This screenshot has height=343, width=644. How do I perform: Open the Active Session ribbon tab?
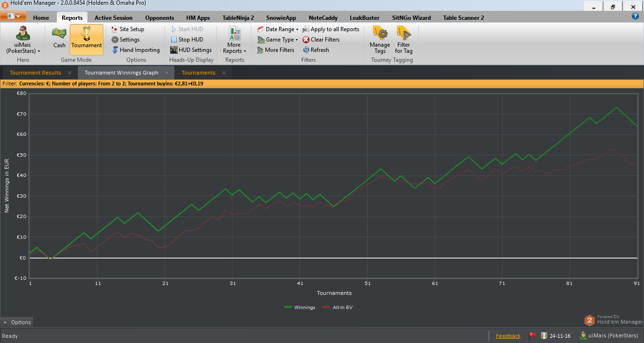114,18
